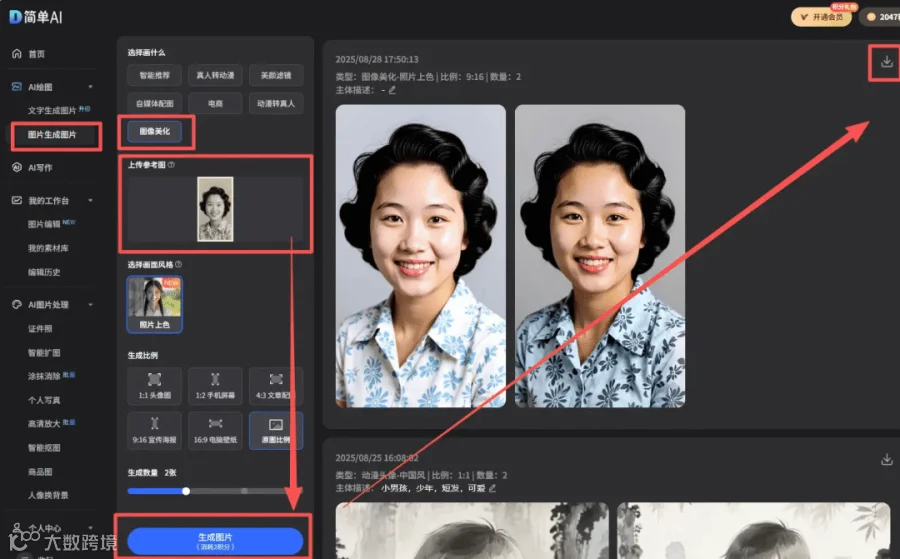Click the 首页 home icon in sidebar

17,53
